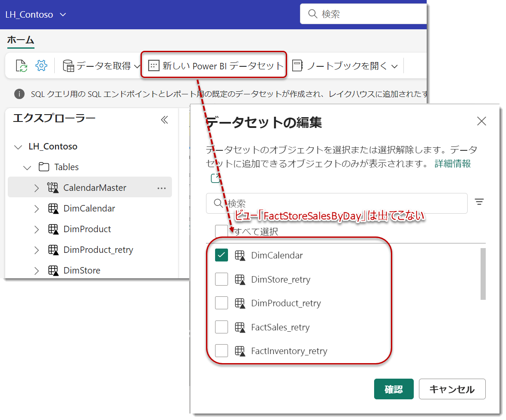Click the DimStore_retry table icon

[240, 280]
